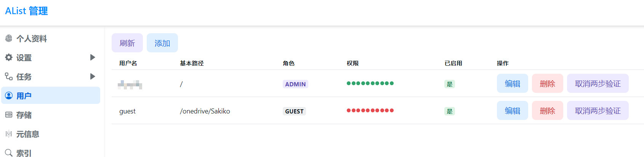Click the fingerprint icon beside 个人资料
The image size is (644, 157).
(9, 39)
